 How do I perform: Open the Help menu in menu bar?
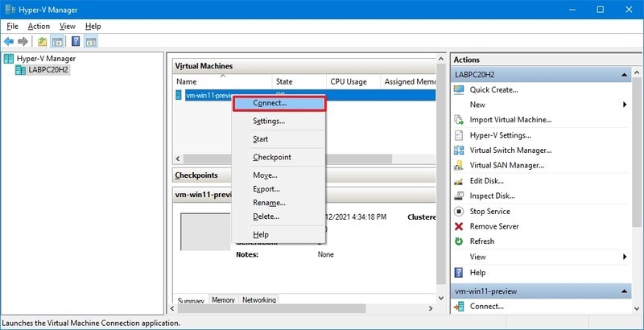(x=93, y=27)
